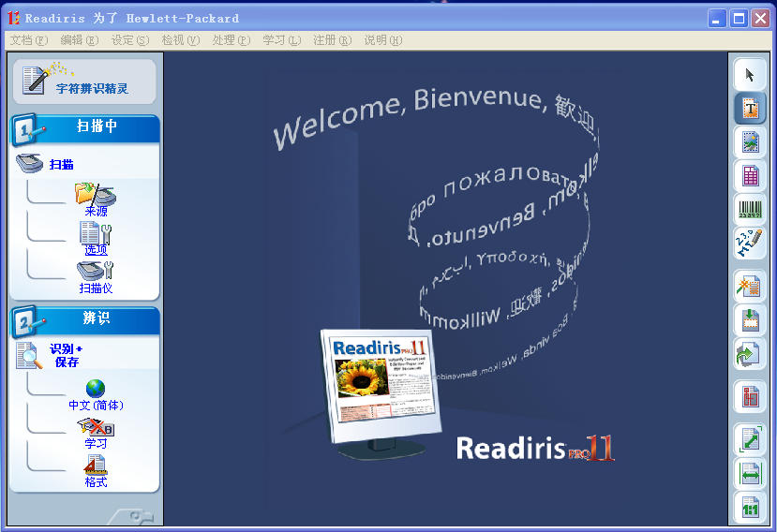Viewport: 777px width, 532px height.
Task: Click the scanner icon next to 扫描
Action: click(29, 163)
